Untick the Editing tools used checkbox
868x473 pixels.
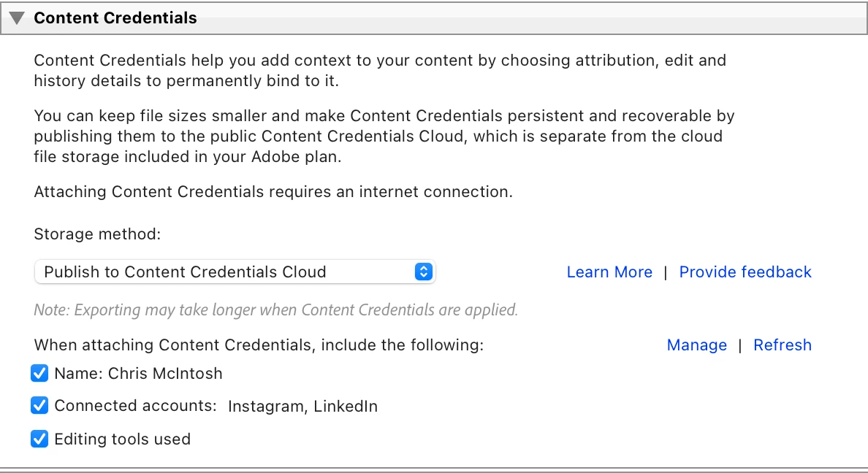coord(39,439)
